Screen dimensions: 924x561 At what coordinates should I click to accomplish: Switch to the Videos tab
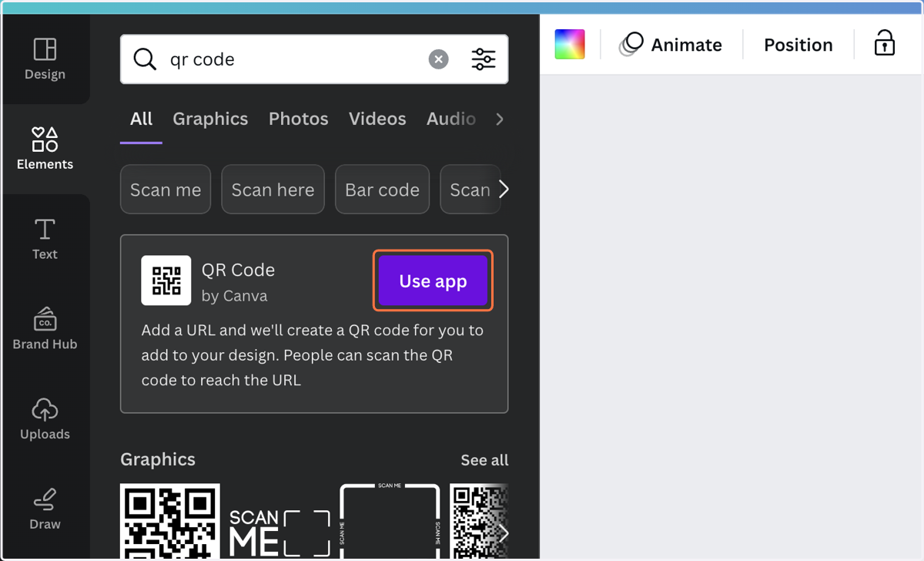pyautogui.click(x=377, y=119)
